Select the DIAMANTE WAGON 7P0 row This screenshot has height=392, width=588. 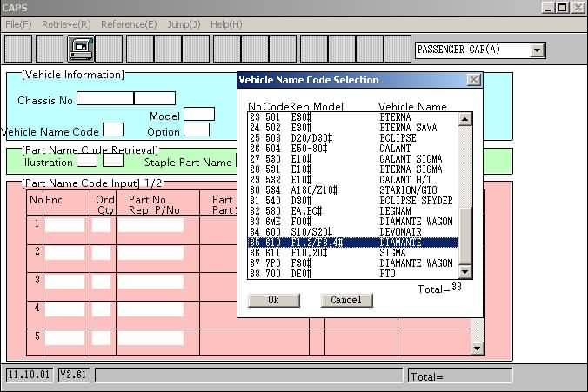tap(353, 263)
